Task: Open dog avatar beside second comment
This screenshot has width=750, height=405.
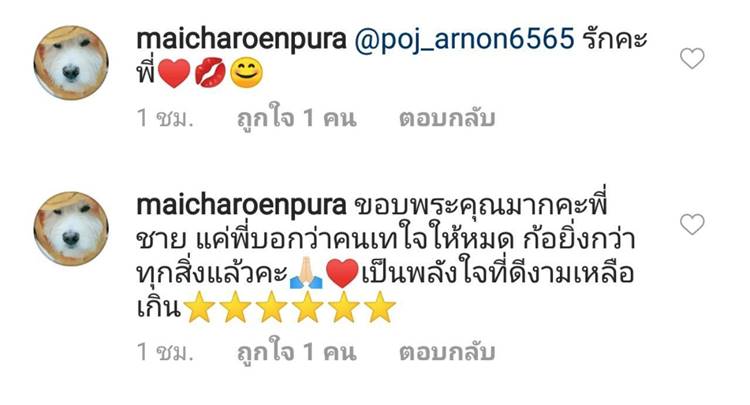Action: (x=71, y=229)
